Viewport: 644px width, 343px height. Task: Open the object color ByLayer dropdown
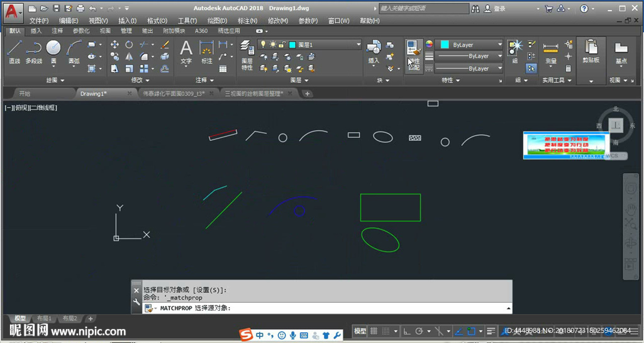tap(469, 44)
